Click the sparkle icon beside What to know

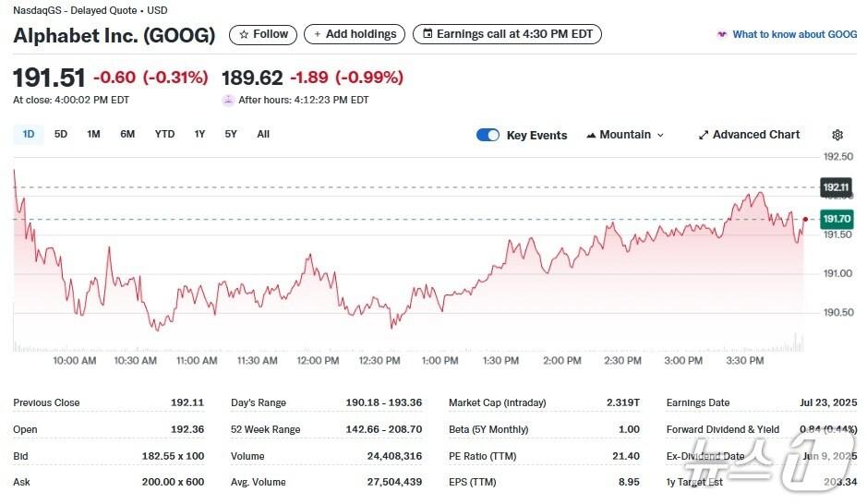pyautogui.click(x=721, y=35)
